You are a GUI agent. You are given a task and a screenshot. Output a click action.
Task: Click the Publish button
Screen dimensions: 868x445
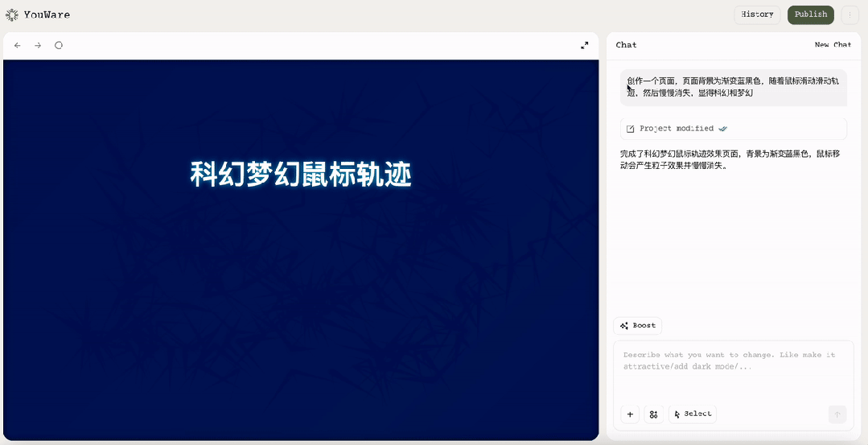(810, 14)
